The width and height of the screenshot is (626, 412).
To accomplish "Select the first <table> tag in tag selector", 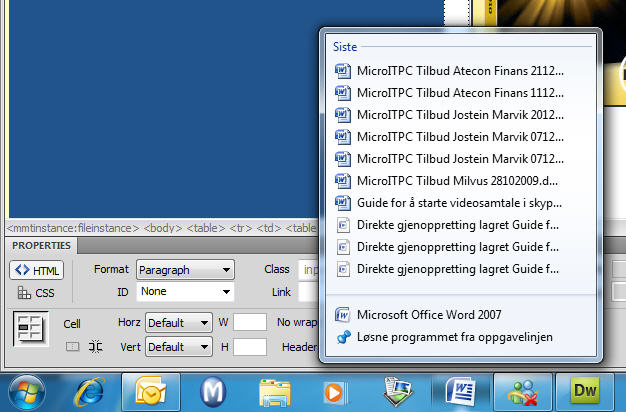I will (x=206, y=228).
